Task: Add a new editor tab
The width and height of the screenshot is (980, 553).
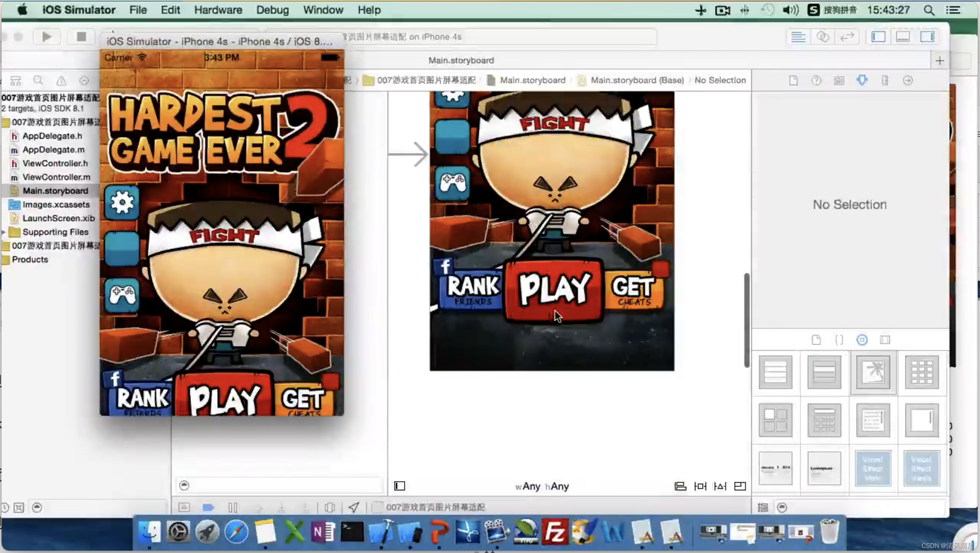Action: [940, 61]
